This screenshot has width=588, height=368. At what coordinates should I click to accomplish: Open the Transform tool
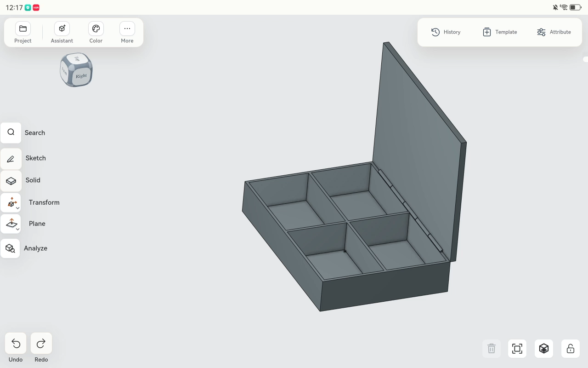coord(11,202)
